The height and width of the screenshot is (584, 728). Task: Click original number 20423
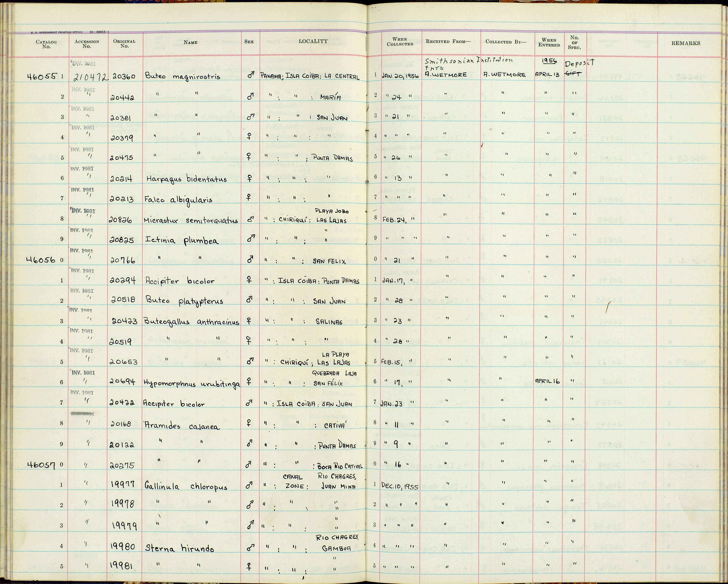pos(125,321)
